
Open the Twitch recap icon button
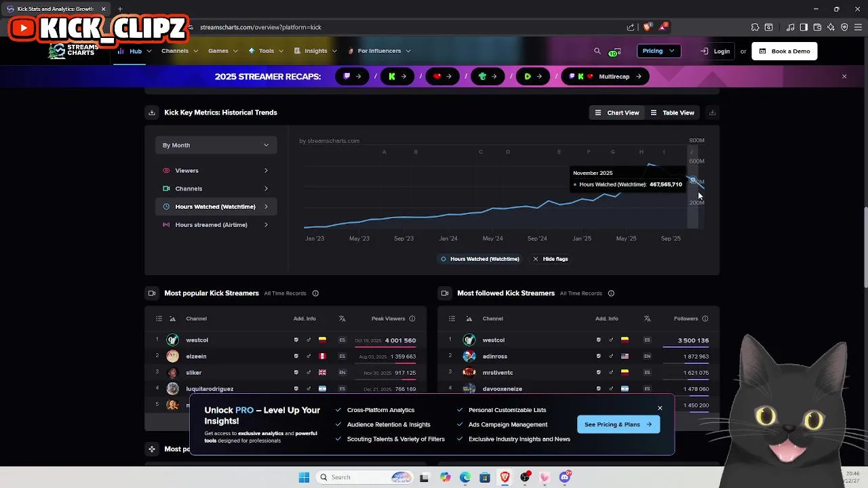[352, 77]
